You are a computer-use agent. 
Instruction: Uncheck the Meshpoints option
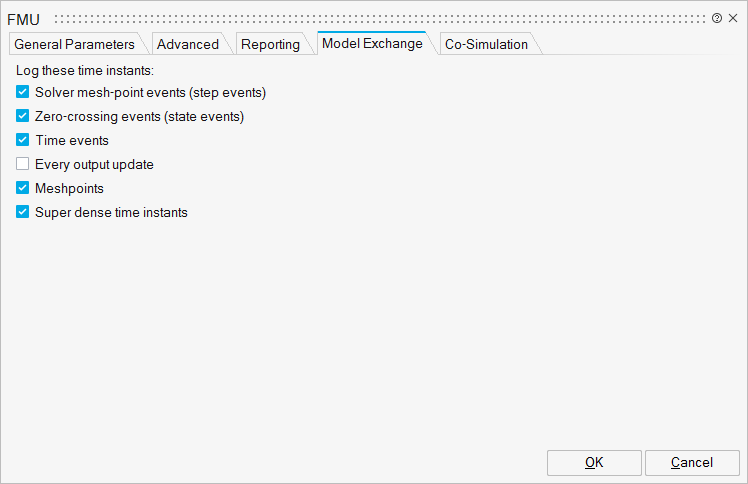click(x=23, y=188)
